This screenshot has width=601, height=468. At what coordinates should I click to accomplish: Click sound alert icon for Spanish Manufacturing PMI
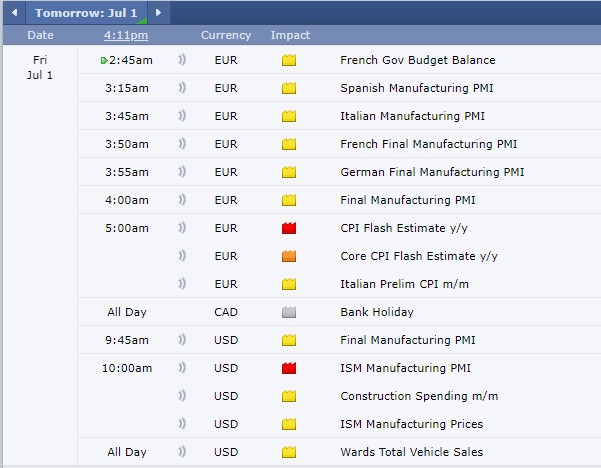[x=181, y=88]
